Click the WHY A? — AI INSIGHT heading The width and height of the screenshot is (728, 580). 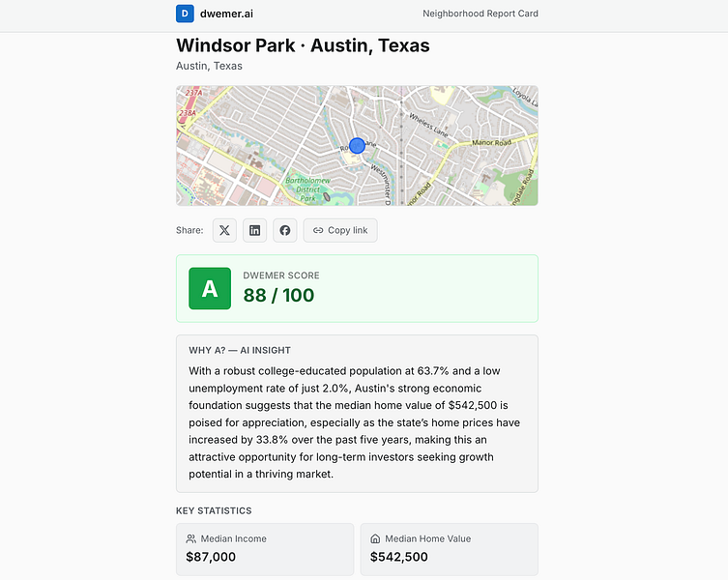pos(240,350)
